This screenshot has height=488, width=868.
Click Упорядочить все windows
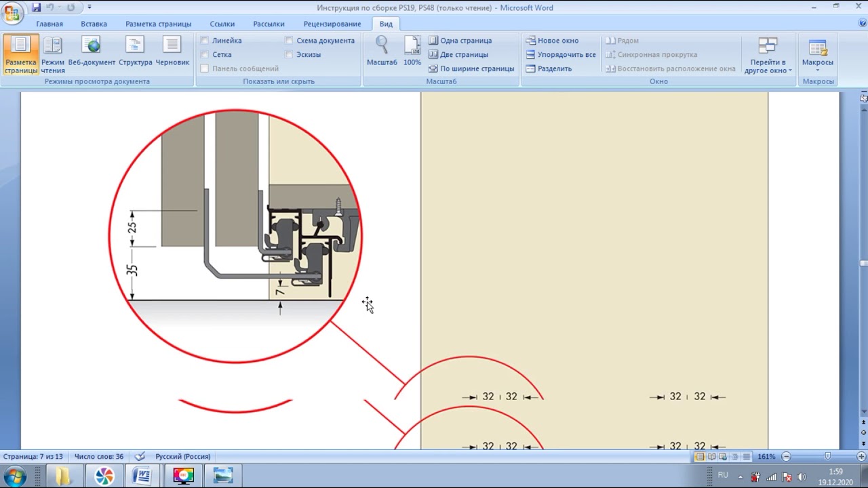pos(561,54)
